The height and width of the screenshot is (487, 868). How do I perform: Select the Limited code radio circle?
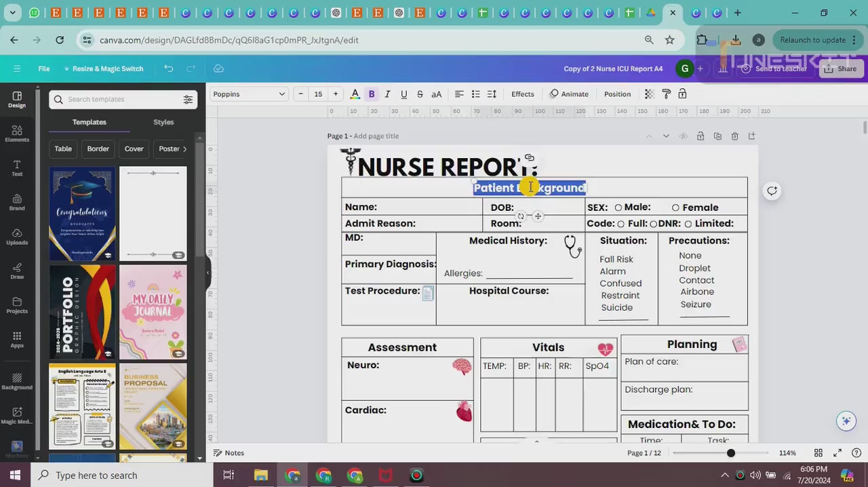[x=688, y=224]
